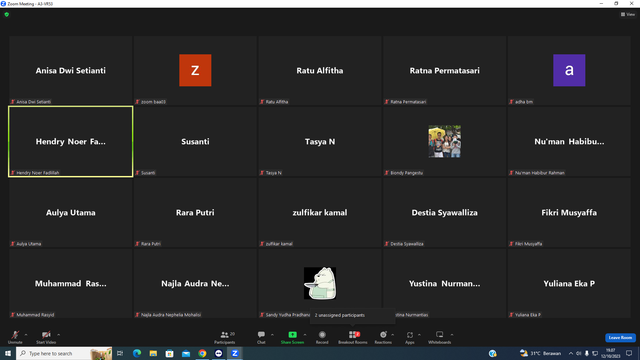
Task: Select Aulya Utama's video tile
Action: coord(71,213)
